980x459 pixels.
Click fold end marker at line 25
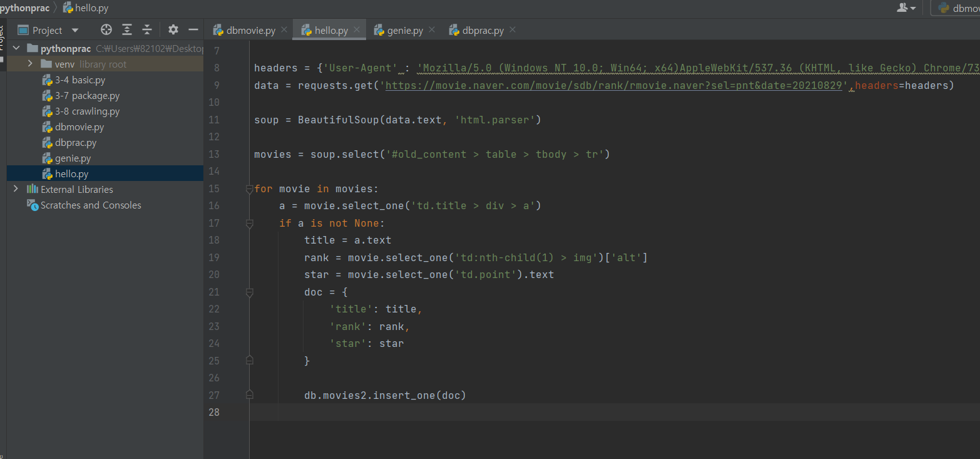[x=250, y=360]
